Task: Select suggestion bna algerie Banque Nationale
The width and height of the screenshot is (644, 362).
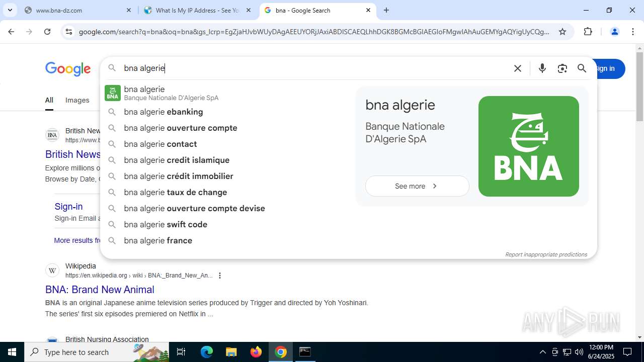Action: point(227,93)
